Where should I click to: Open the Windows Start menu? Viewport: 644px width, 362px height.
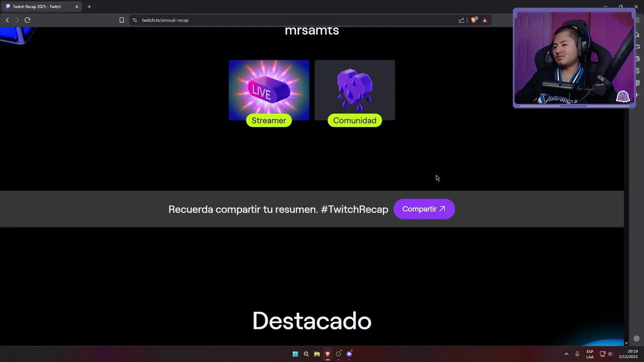[295, 354]
